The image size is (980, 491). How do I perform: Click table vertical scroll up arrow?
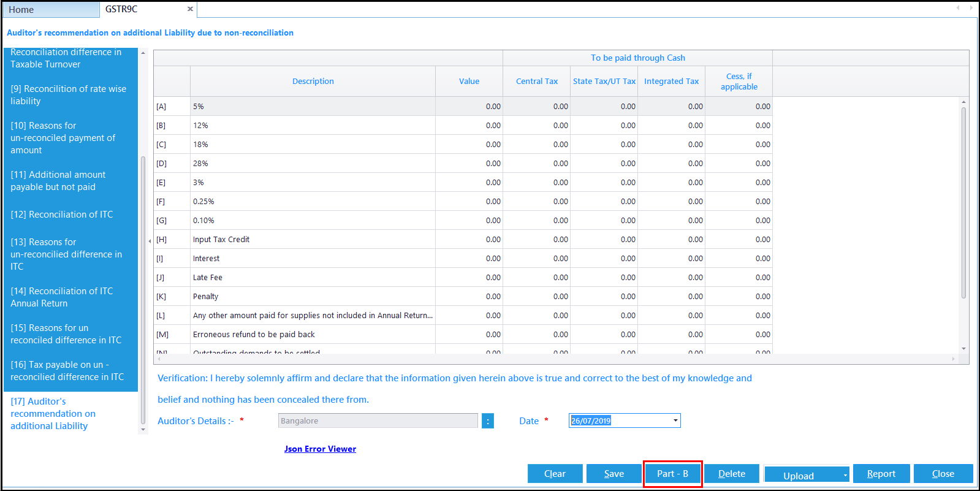(964, 102)
